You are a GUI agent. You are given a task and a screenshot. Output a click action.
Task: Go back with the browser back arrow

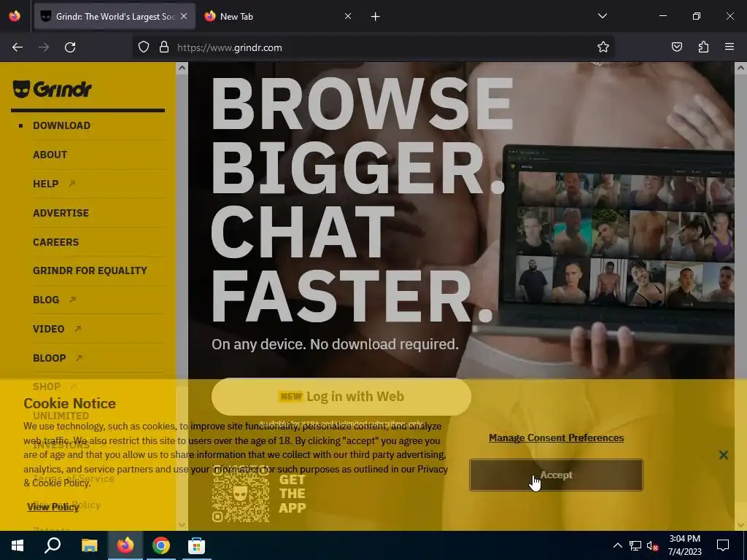[x=18, y=47]
